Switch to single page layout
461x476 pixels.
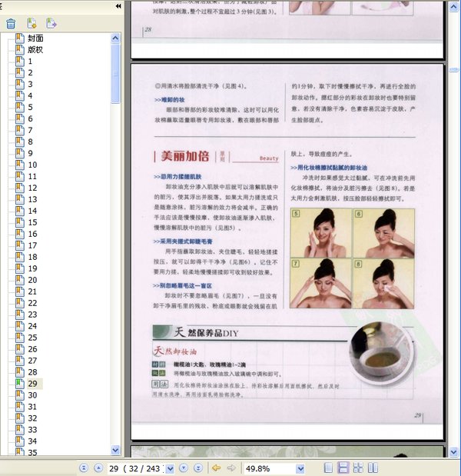click(x=329, y=468)
